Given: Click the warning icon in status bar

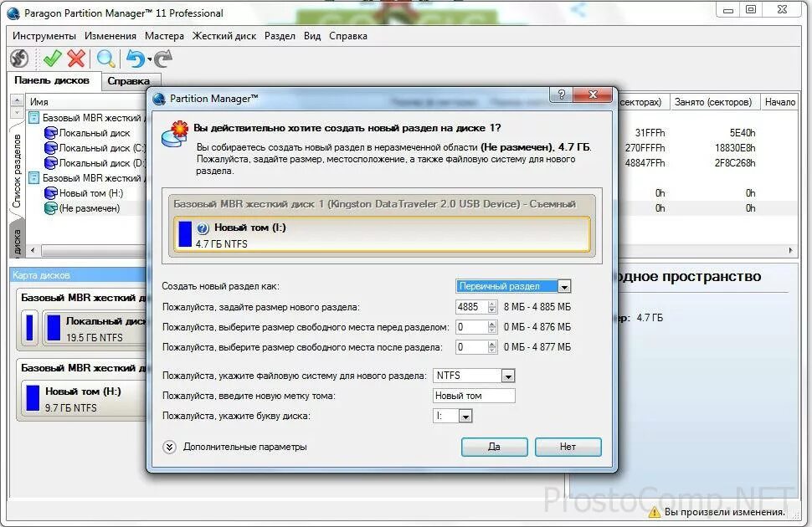Looking at the screenshot, I should [655, 512].
